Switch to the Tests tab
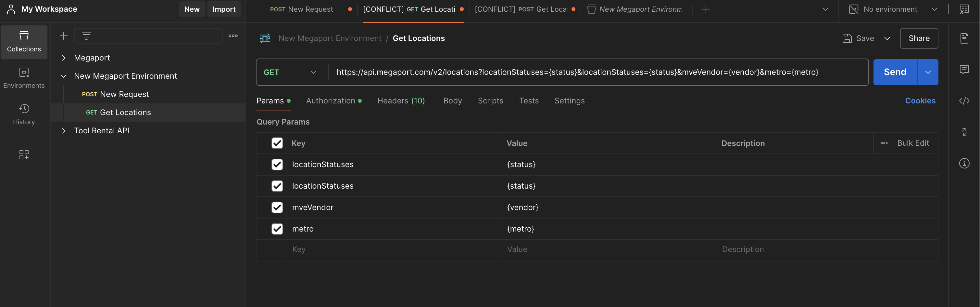 [x=529, y=101]
